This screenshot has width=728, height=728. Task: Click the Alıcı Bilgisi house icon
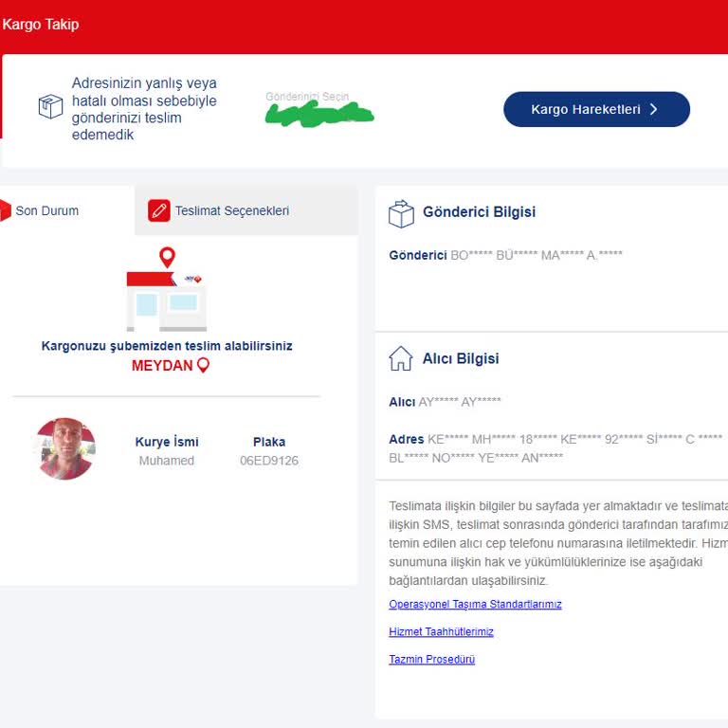coord(401,359)
